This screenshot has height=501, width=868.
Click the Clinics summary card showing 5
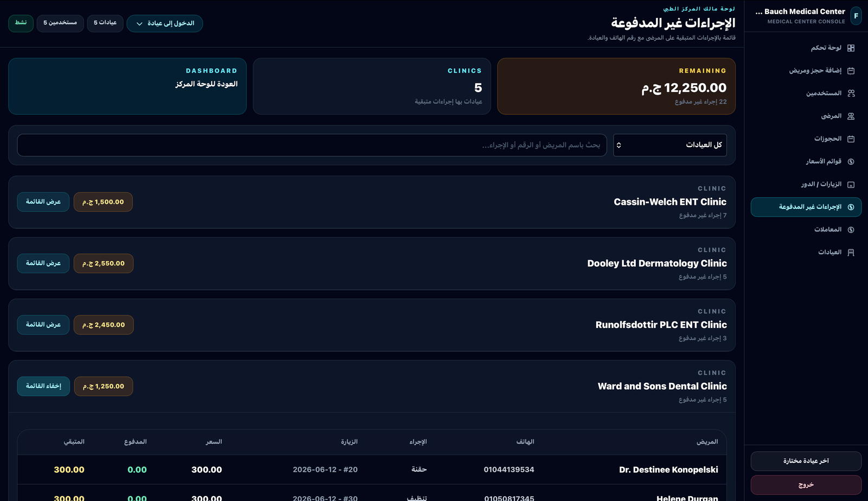(372, 86)
